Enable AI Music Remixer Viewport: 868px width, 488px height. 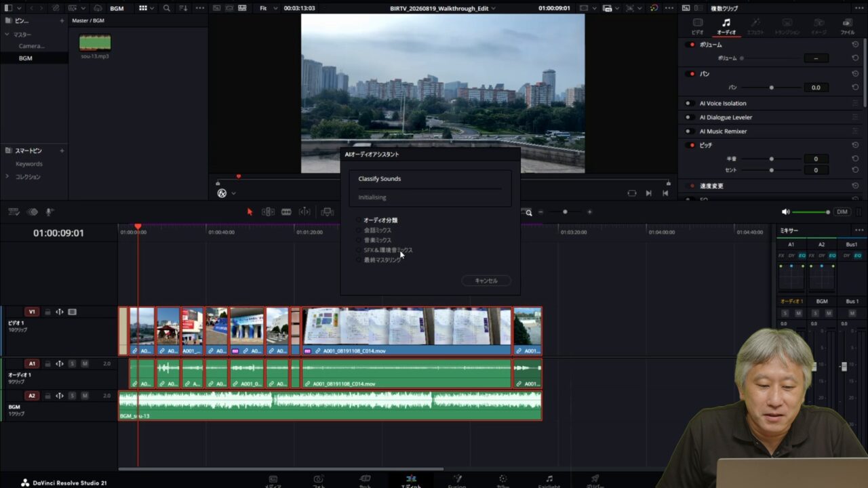(x=688, y=131)
